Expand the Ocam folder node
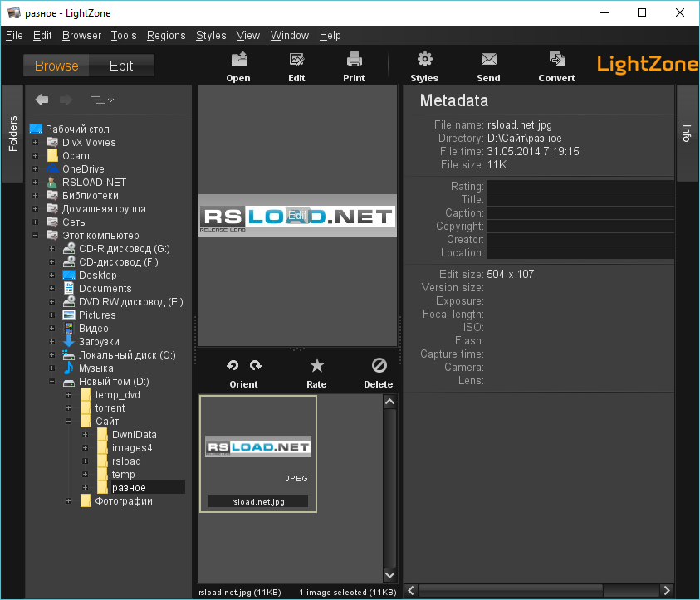 click(35, 156)
